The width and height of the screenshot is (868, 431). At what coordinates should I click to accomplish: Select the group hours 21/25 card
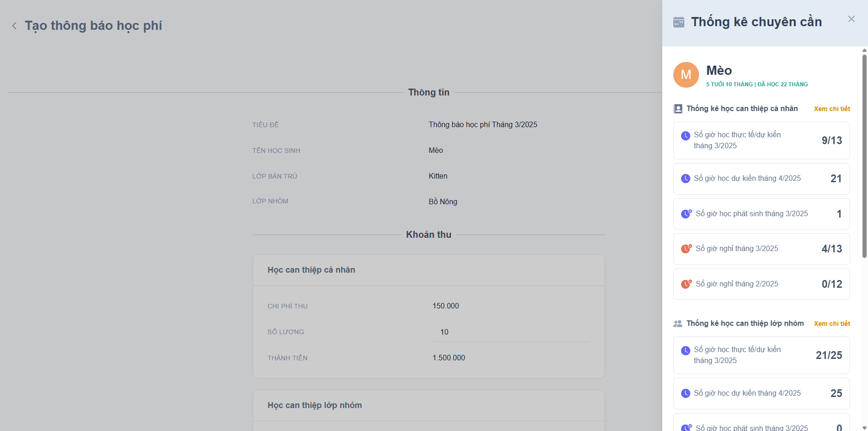click(x=761, y=355)
